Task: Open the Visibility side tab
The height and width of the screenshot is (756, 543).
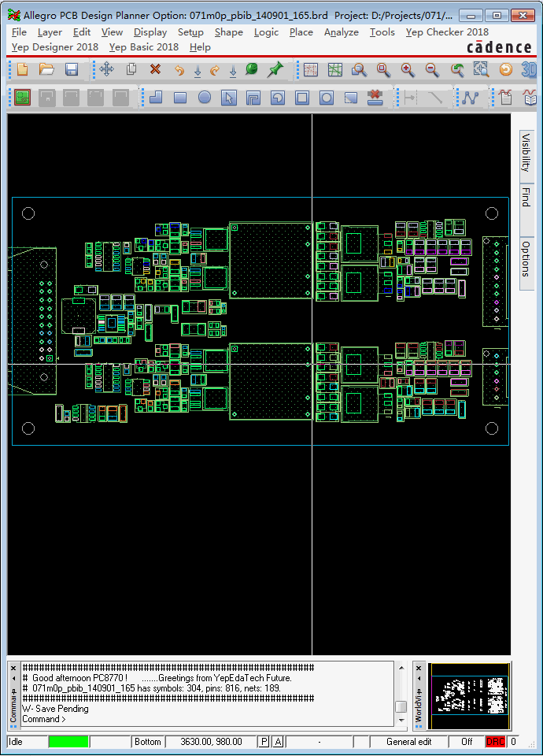Action: pyautogui.click(x=526, y=156)
